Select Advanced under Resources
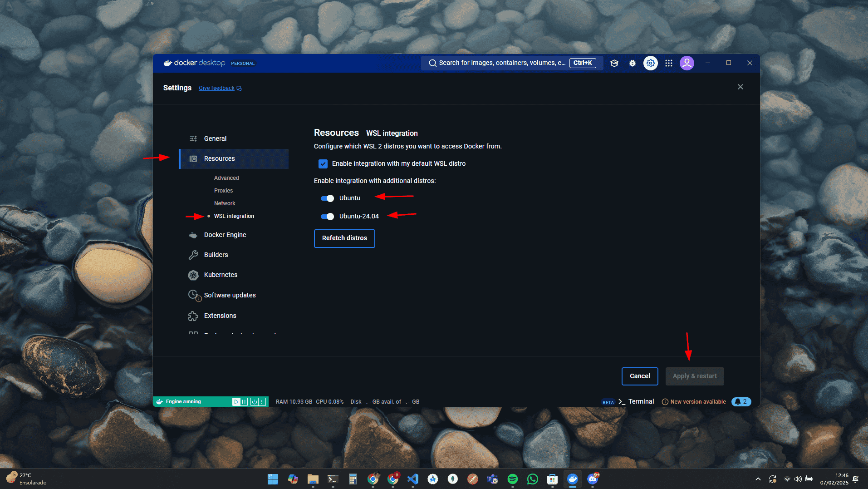The image size is (868, 489). [x=226, y=178]
